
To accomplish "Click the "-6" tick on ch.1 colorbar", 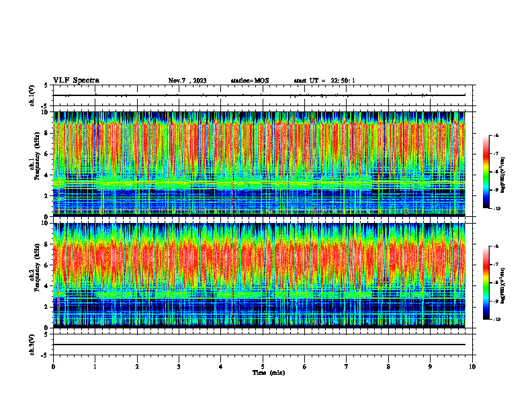I will coord(496,135).
